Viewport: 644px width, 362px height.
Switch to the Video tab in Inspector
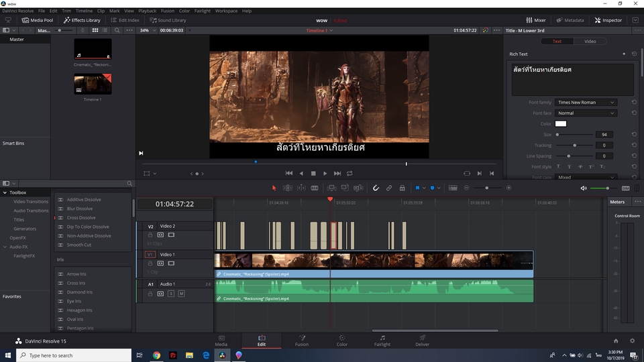[590, 42]
